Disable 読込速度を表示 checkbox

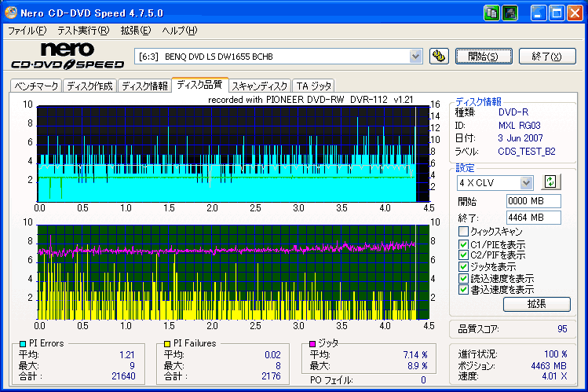463,278
